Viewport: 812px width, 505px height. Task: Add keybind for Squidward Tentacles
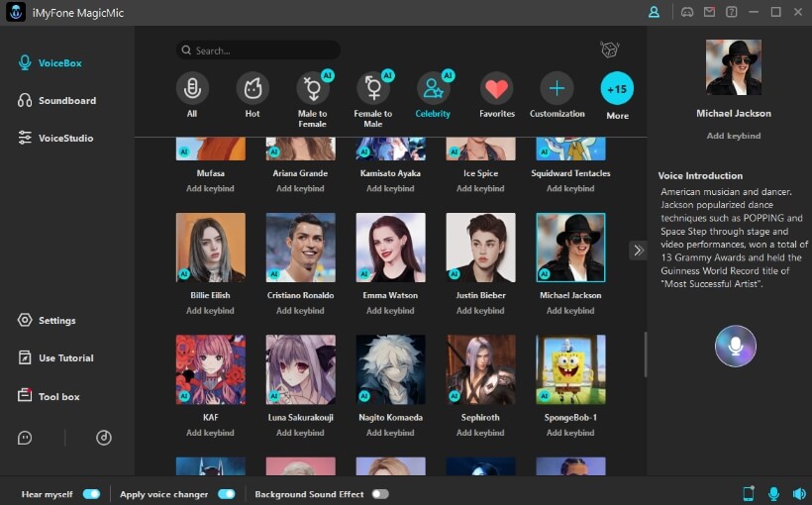coord(570,188)
